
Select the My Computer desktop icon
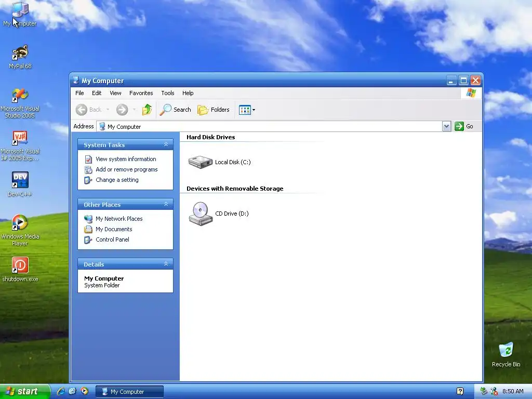point(20,14)
